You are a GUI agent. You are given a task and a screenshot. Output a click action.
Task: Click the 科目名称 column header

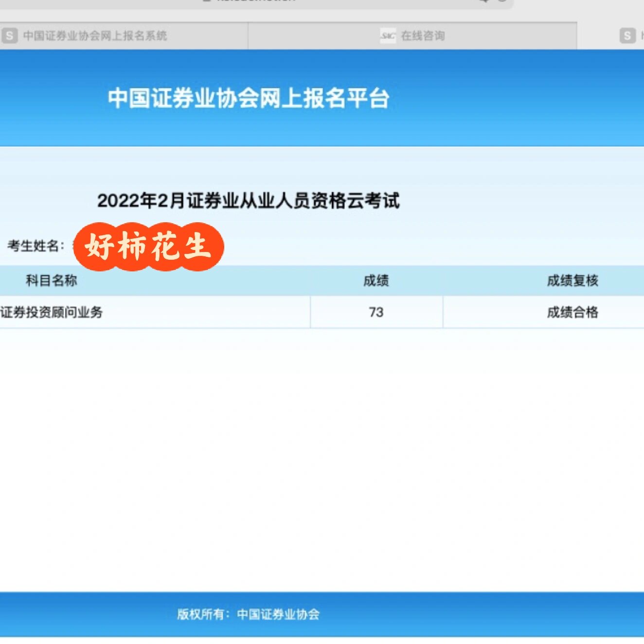point(51,281)
